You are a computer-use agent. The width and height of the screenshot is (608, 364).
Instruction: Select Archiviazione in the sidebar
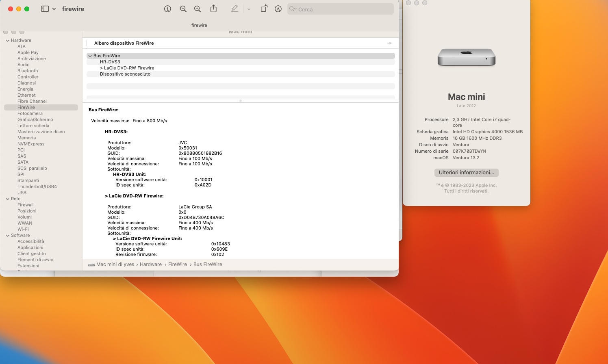click(32, 59)
